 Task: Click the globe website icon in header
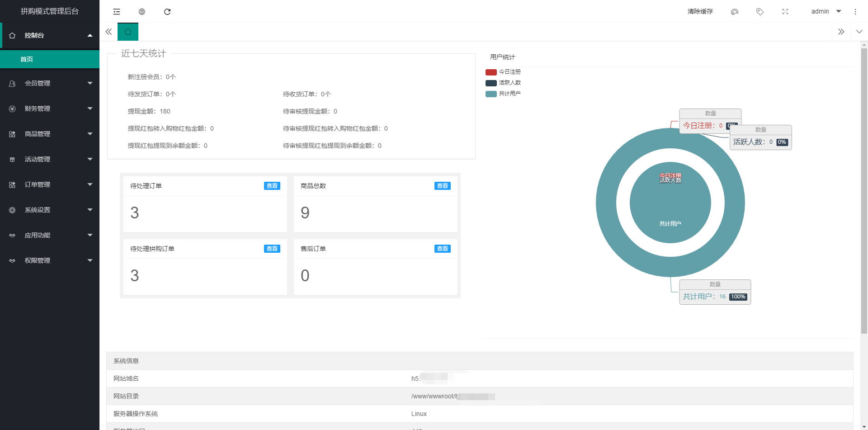[x=142, y=12]
